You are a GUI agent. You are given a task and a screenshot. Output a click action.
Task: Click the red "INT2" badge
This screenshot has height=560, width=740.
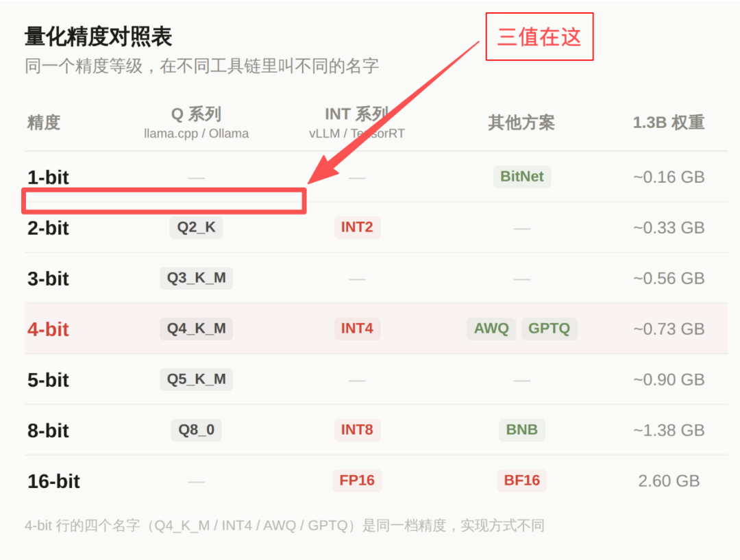(357, 227)
